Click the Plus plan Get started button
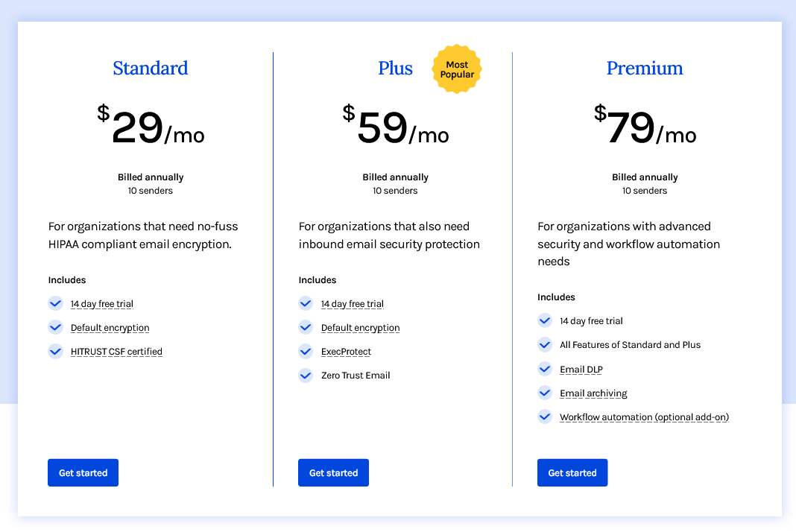Viewport: 796px width, 532px height. point(333,473)
